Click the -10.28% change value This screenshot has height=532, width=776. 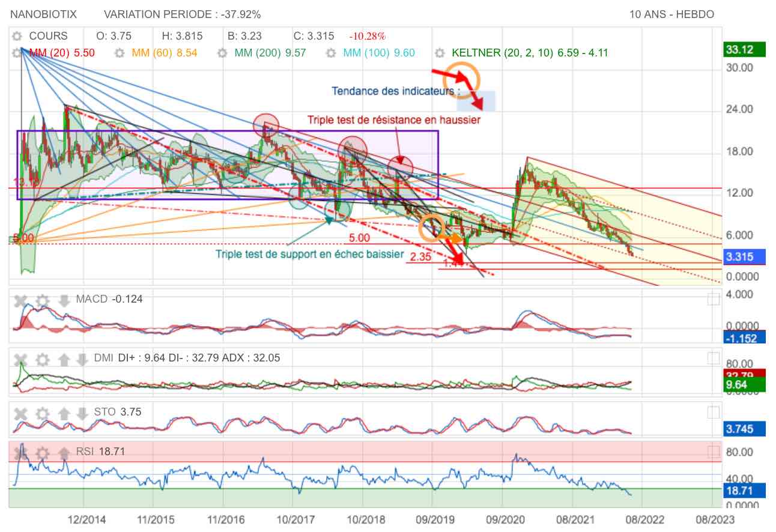click(368, 37)
